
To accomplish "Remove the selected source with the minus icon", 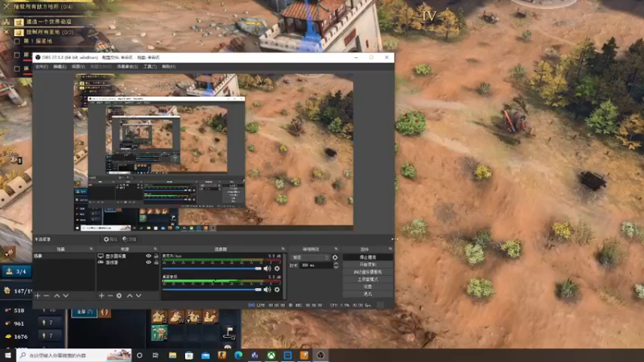I will (110, 295).
